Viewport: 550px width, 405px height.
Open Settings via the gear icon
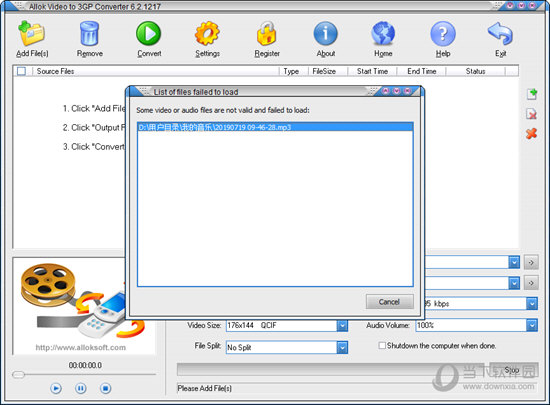[207, 33]
